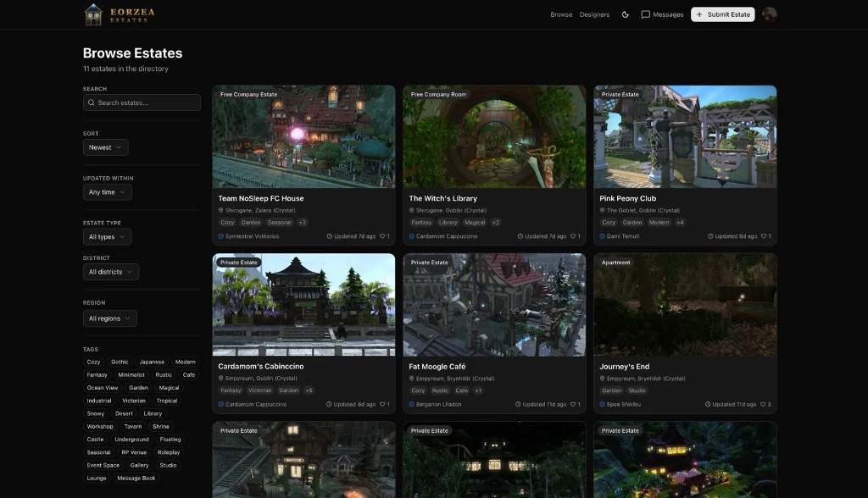Expand the All districts dropdown
The width and height of the screenshot is (868, 498).
pos(110,272)
